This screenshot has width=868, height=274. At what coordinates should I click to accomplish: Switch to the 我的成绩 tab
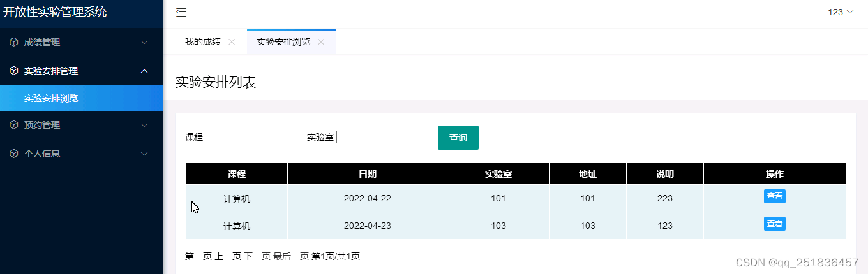pos(203,42)
